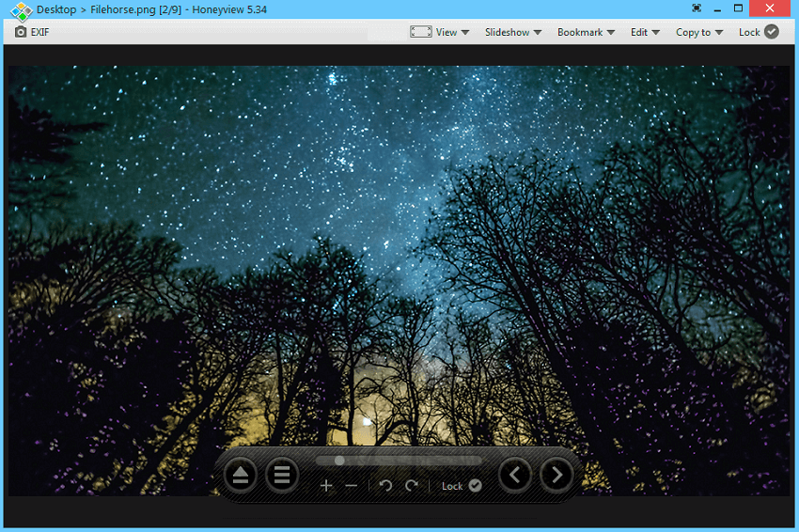Viewport: 799px width, 532px height.
Task: Open the Edit menu
Action: click(x=644, y=32)
